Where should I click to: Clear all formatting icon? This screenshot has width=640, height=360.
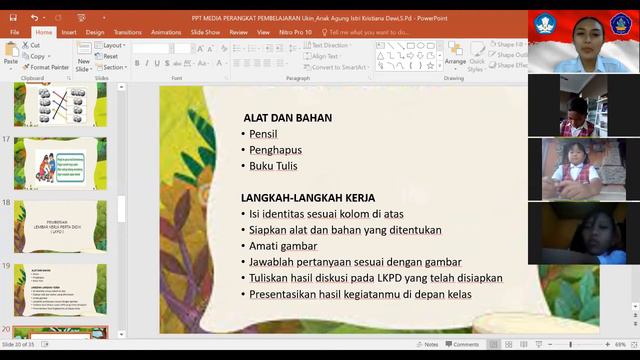pos(224,49)
